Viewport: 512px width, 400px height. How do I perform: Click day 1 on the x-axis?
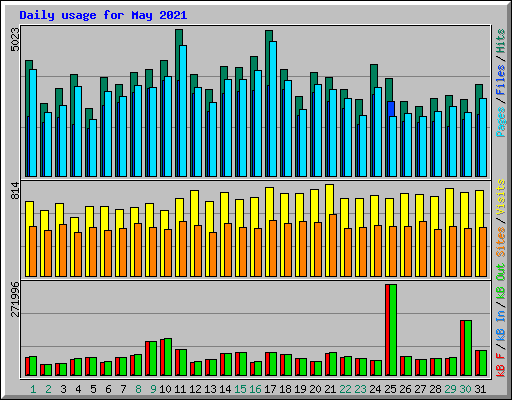pos(33,389)
